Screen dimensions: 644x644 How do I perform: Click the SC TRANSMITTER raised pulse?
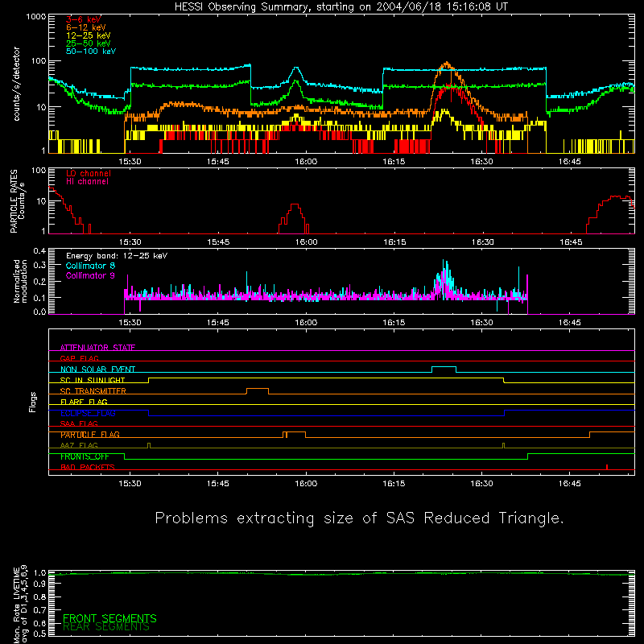tap(258, 391)
